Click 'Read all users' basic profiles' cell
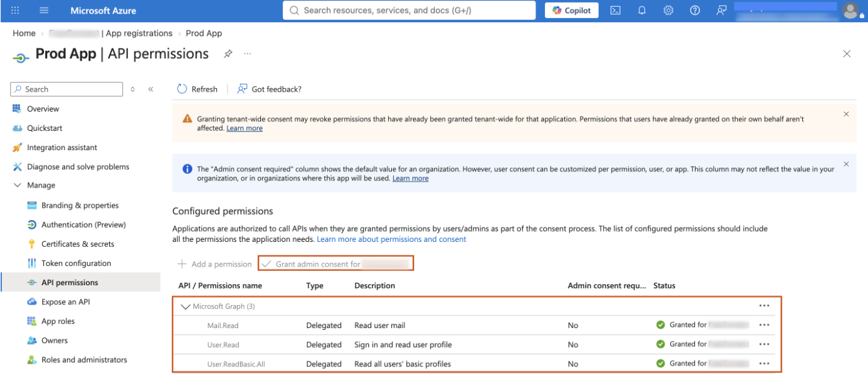Image resolution: width=868 pixels, height=382 pixels. point(403,364)
